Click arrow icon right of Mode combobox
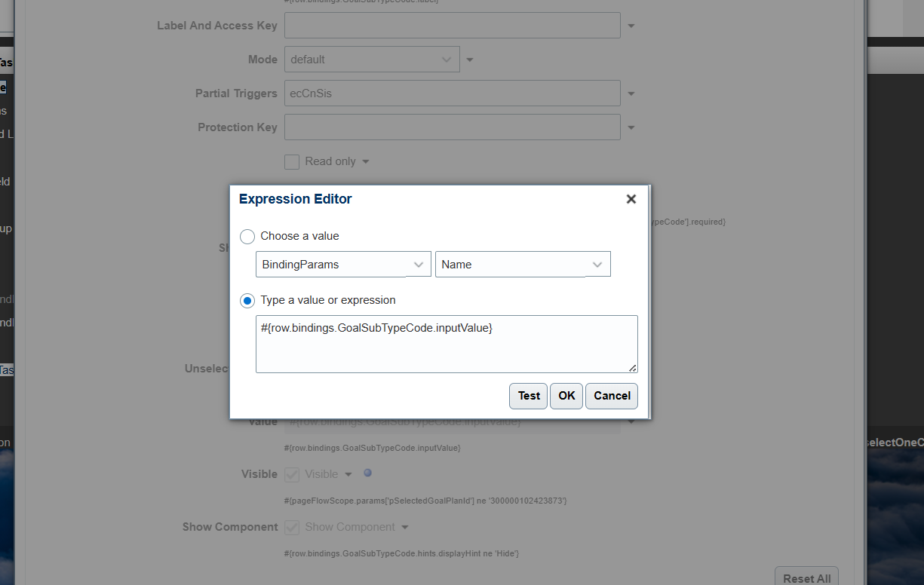Viewport: 924px width, 585px height. tap(469, 59)
